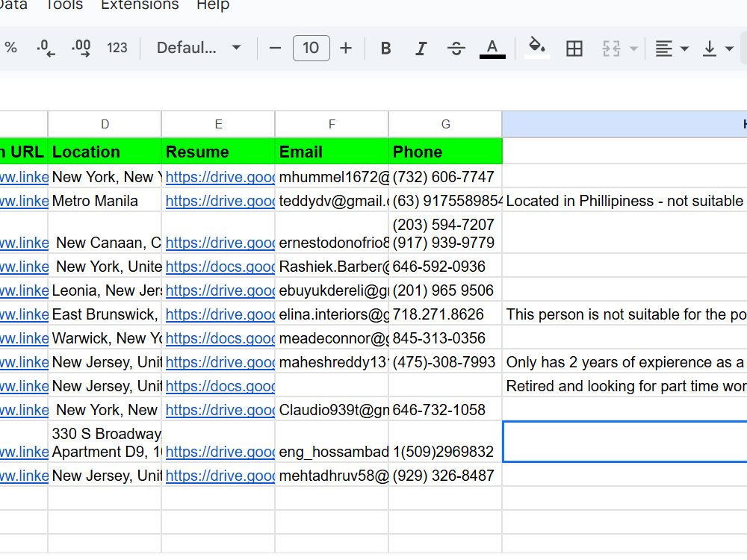
Task: Toggle italic formatting
Action: (x=421, y=48)
